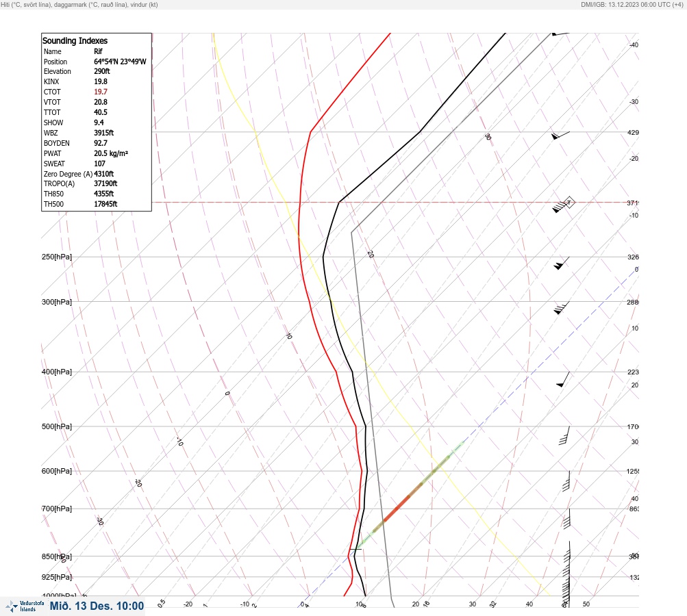Click the PWAT value '20.5 kg/m²'
Screen dimensions: 687x616
tap(111, 153)
